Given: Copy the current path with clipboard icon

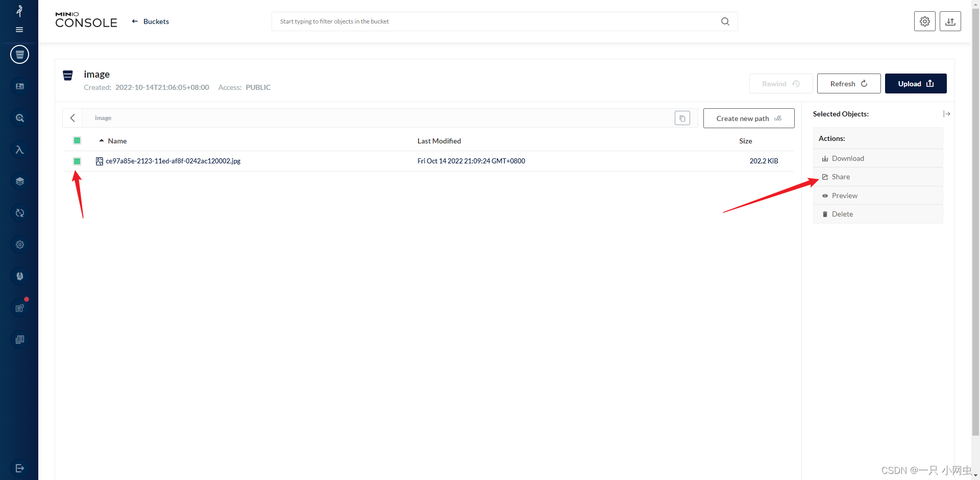Looking at the screenshot, I should 682,118.
